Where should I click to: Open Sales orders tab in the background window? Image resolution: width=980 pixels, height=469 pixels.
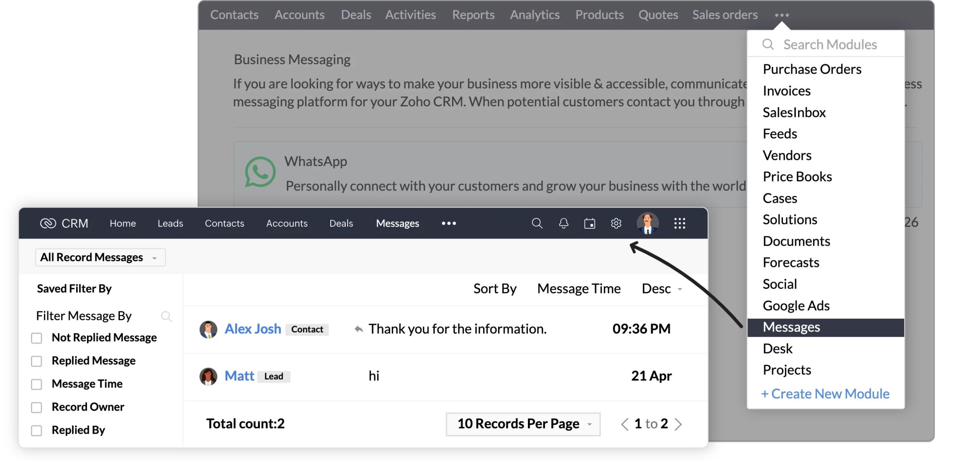[x=725, y=15]
